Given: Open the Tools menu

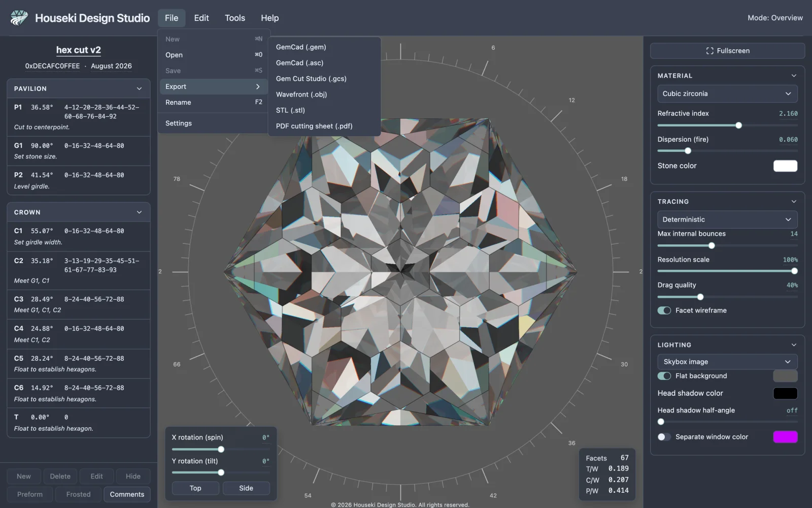Looking at the screenshot, I should 235,18.
